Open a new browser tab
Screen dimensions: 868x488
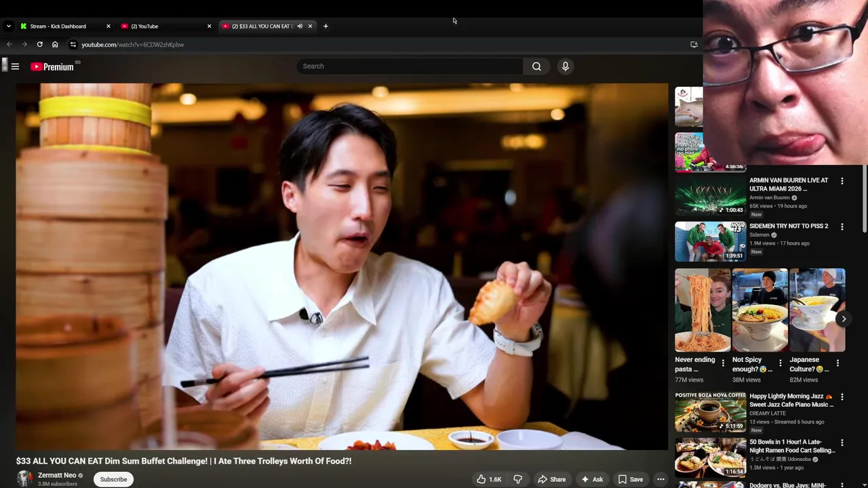325,26
